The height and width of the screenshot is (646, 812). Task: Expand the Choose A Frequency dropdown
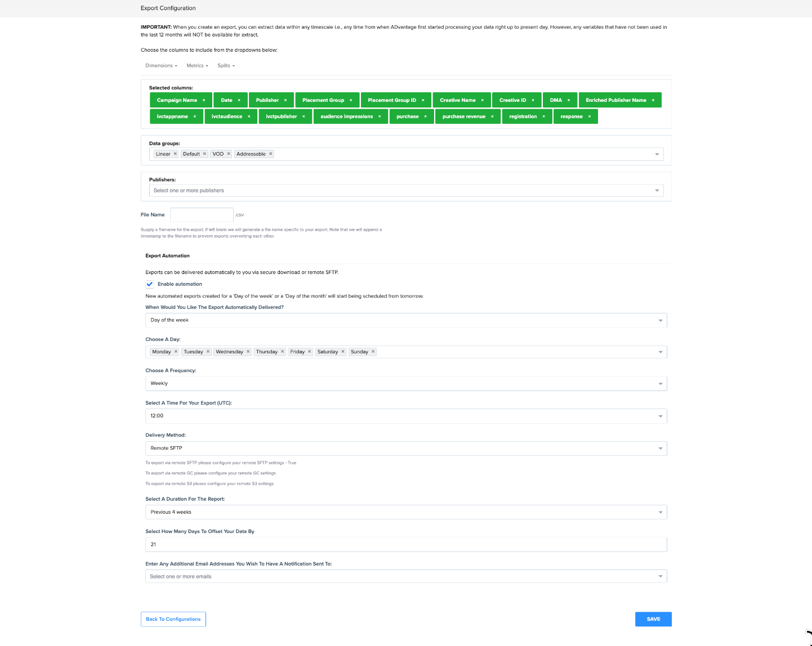(405, 384)
